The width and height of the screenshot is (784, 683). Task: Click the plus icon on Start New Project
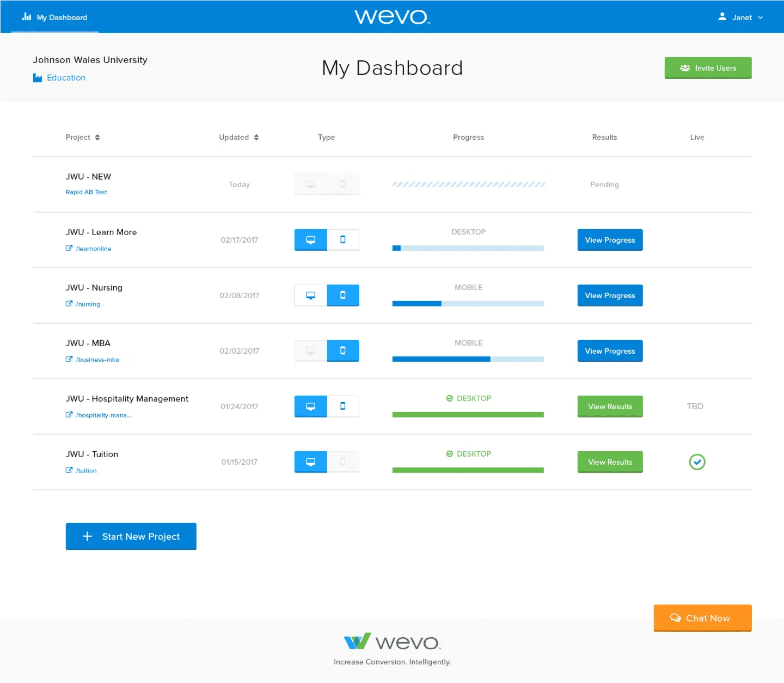(87, 537)
